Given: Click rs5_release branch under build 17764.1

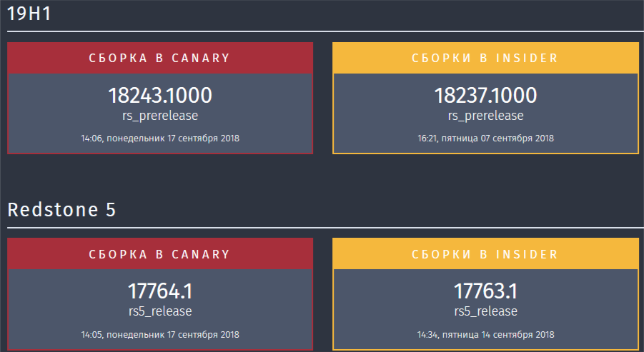Looking at the screenshot, I should pos(160,311).
